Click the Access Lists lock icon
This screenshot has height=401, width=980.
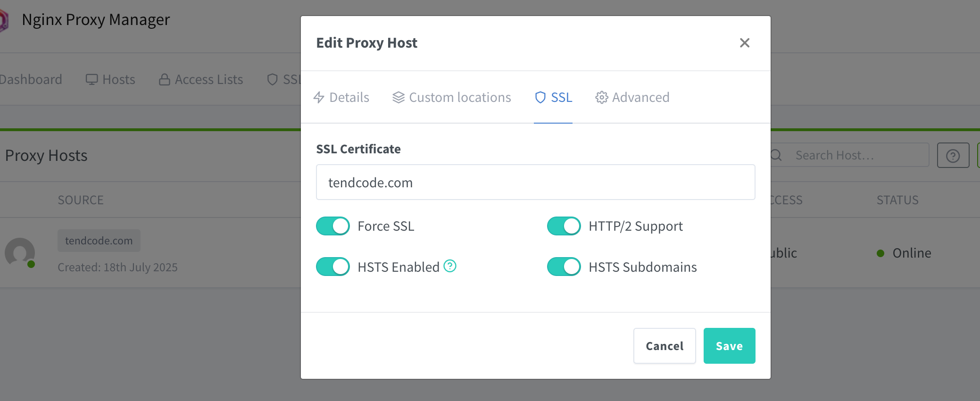pos(165,79)
